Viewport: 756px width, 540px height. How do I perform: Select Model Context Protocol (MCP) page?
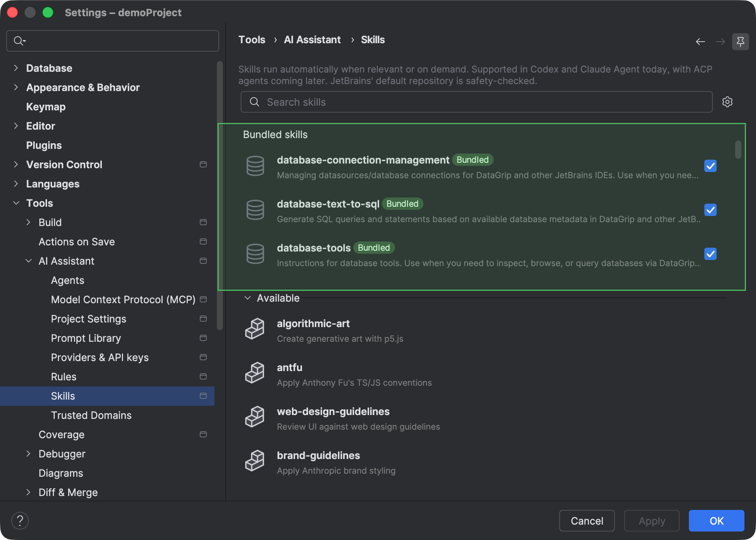coord(123,300)
